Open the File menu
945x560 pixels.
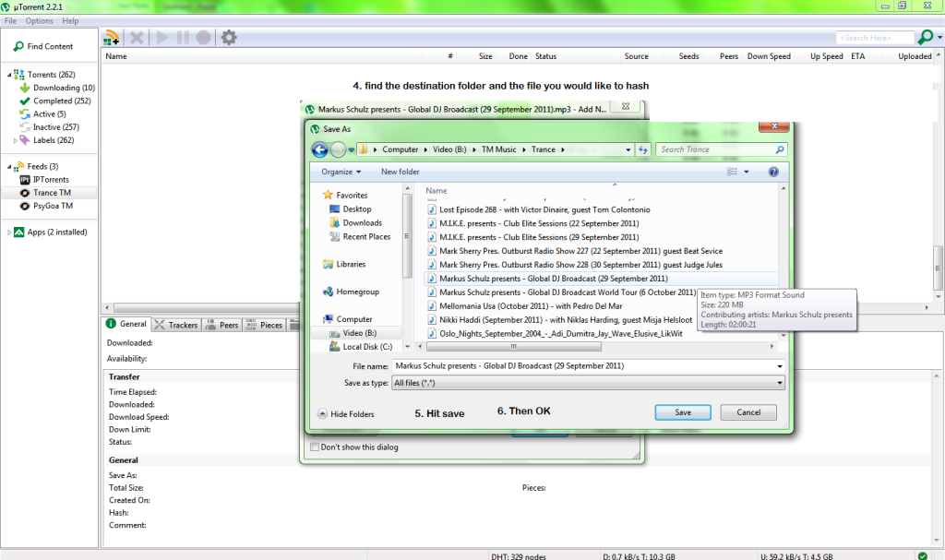[x=11, y=21]
